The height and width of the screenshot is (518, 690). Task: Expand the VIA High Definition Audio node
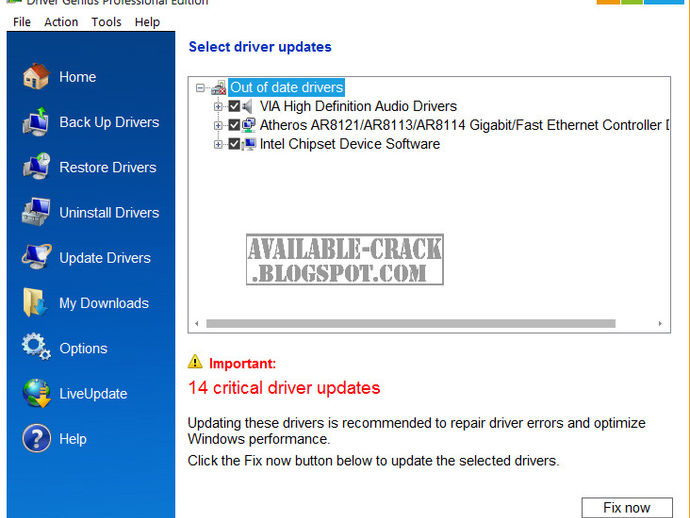coord(218,106)
